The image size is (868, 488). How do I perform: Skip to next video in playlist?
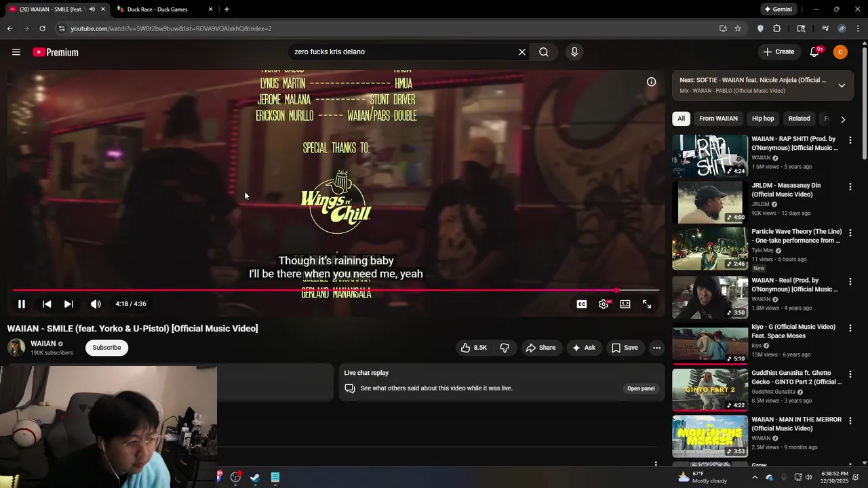click(68, 304)
